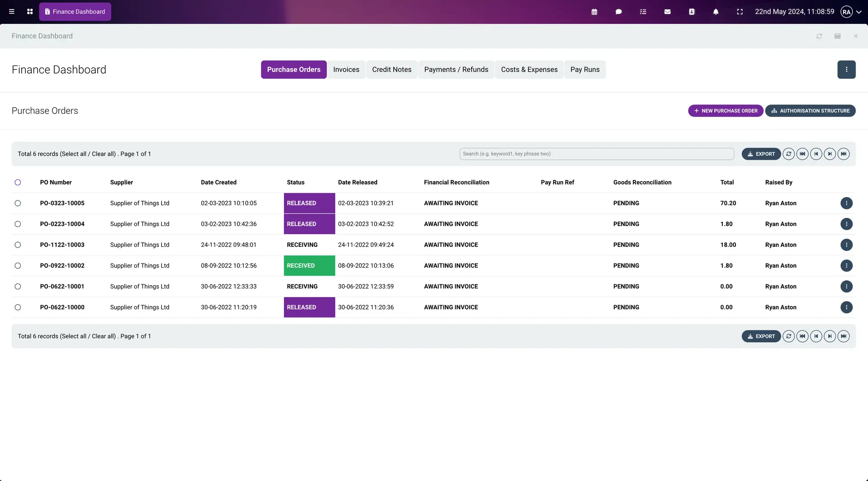The width and height of the screenshot is (868, 481).
Task: Select the PO-0323-10005 row radio button
Action: 18,203
